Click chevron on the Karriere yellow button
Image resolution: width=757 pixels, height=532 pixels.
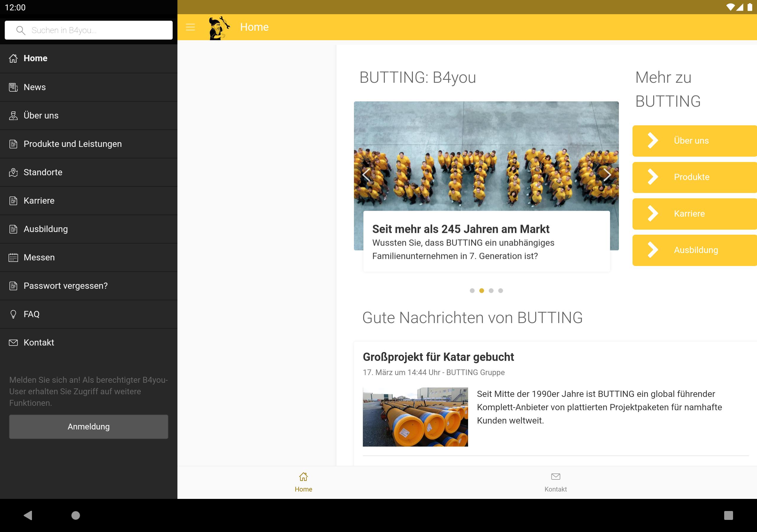coord(653,214)
